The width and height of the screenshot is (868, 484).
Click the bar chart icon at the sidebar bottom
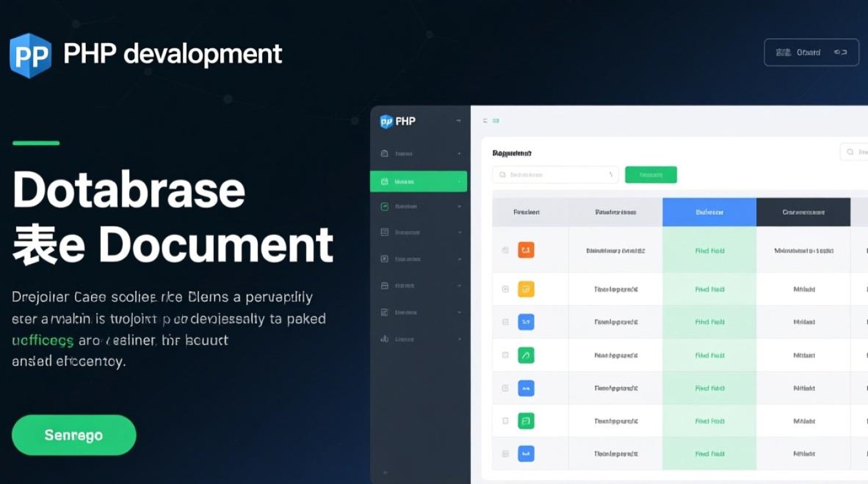coord(384,339)
